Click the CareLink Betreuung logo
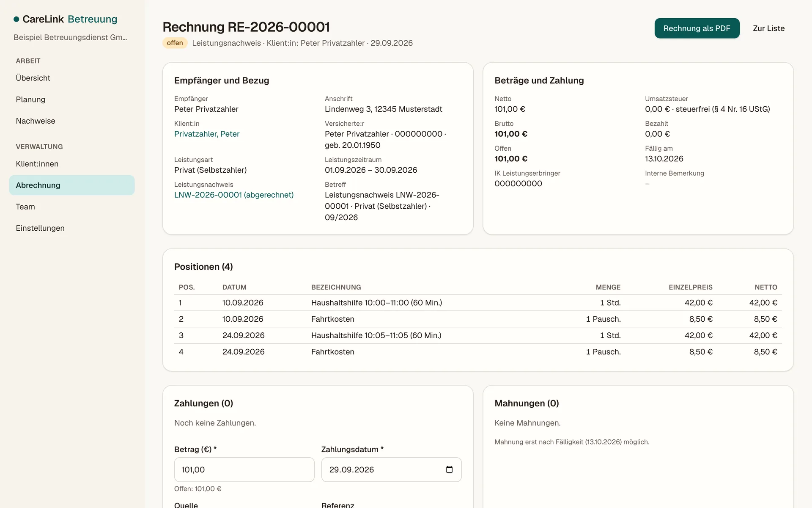This screenshot has height=508, width=812. click(x=66, y=19)
